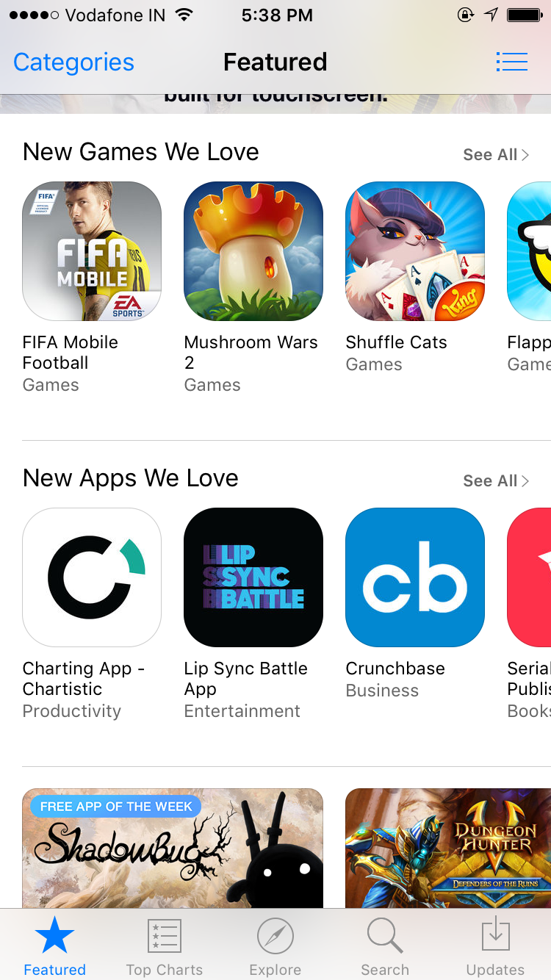Switch to the Top Charts tab

(x=165, y=946)
